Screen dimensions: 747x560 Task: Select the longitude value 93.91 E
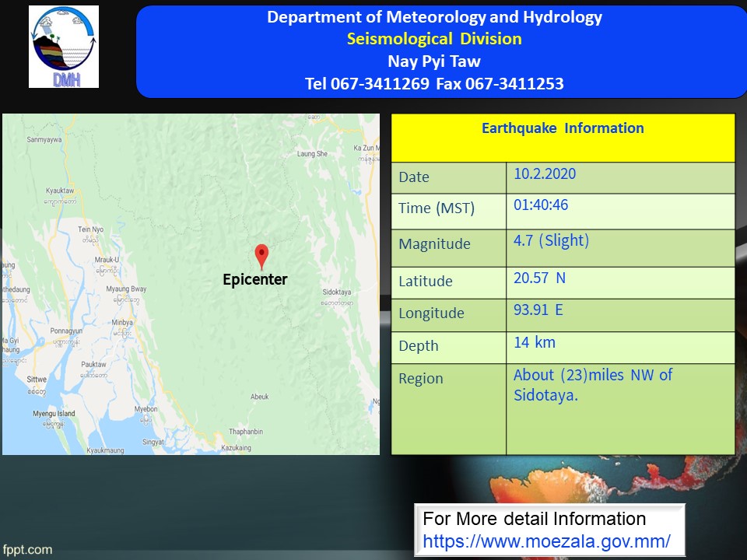[x=538, y=310]
